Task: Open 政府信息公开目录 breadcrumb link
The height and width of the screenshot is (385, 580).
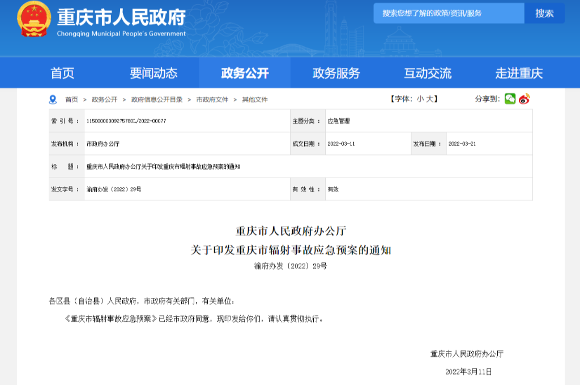Action: (157, 99)
